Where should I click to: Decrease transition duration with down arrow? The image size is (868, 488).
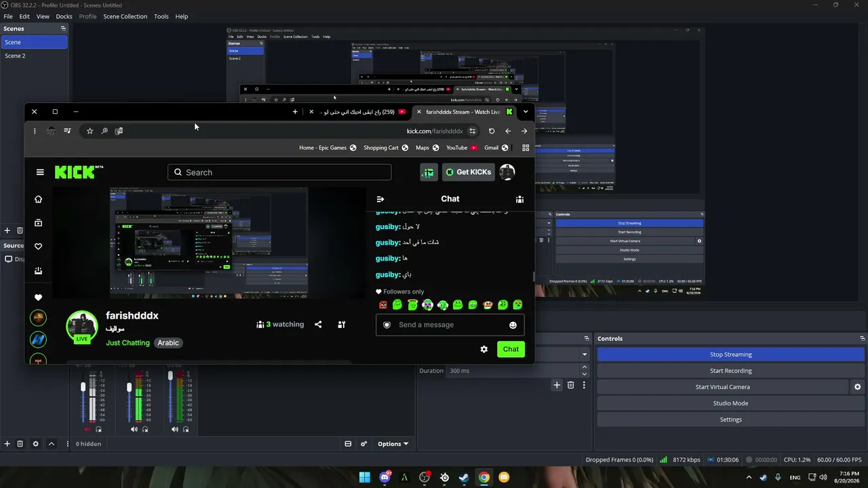[585, 374]
